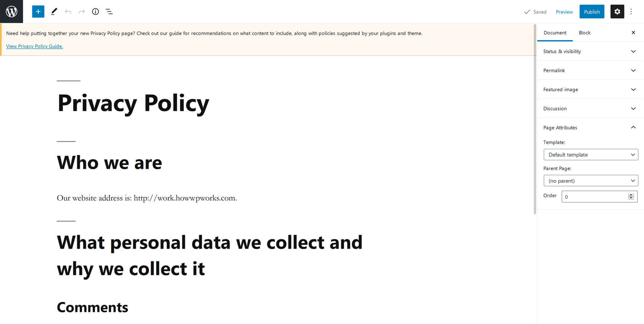Select the Document tab
The image size is (644, 324).
click(555, 32)
